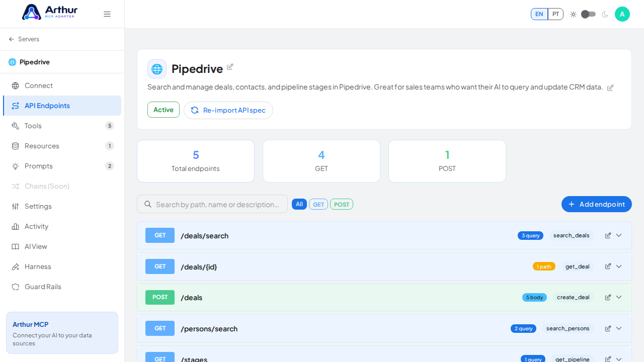Click the 2 query badge
The height and width of the screenshot is (362, 644).
point(523,328)
